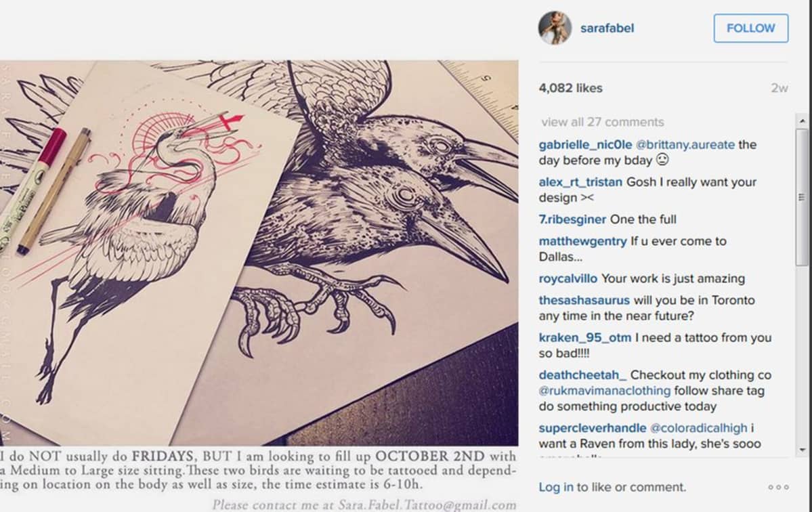This screenshot has height=512, width=812.
Task: Open gabrielle_nic0le's profile
Action: pyautogui.click(x=585, y=144)
